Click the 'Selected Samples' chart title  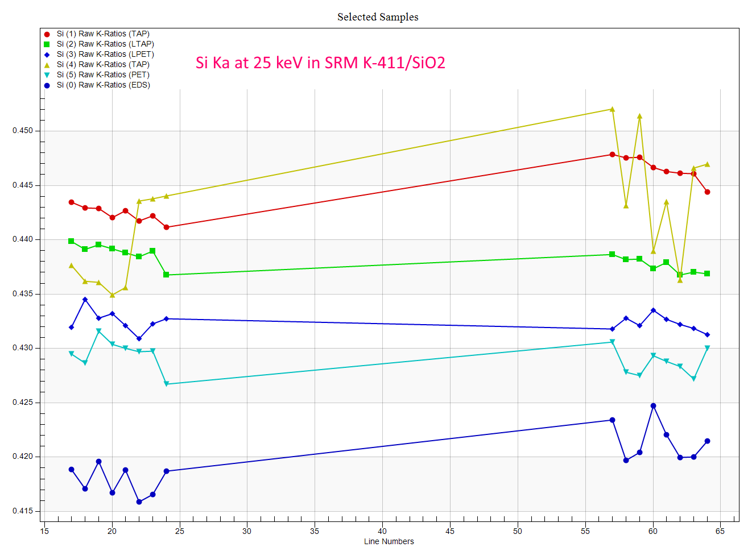(x=378, y=17)
